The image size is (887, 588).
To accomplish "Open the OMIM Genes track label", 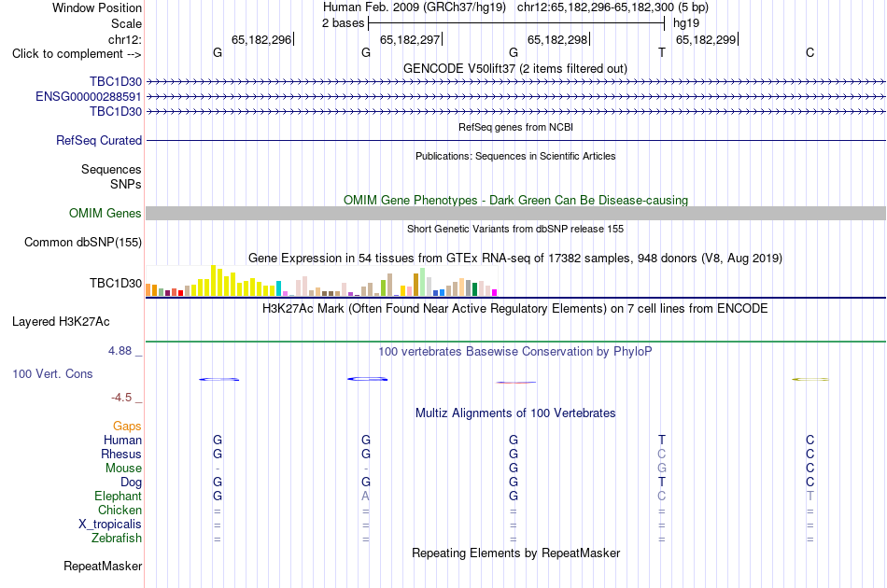I will (x=106, y=213).
